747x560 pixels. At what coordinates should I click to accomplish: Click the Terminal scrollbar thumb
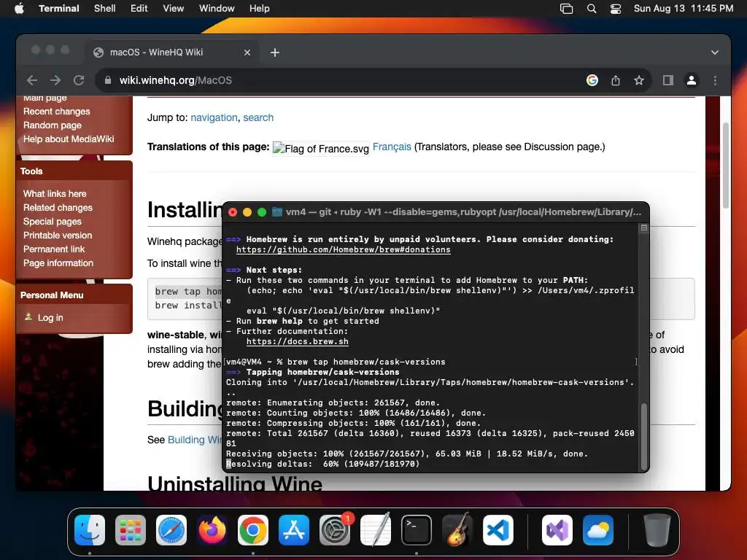click(644, 436)
